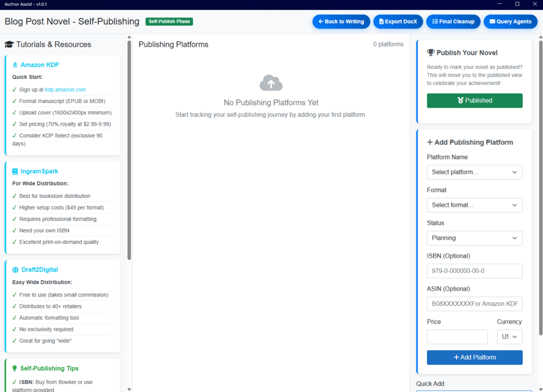Screen dimensions: 543x392
Task: Click the left panel vertical scrollbar
Action: coord(129,149)
